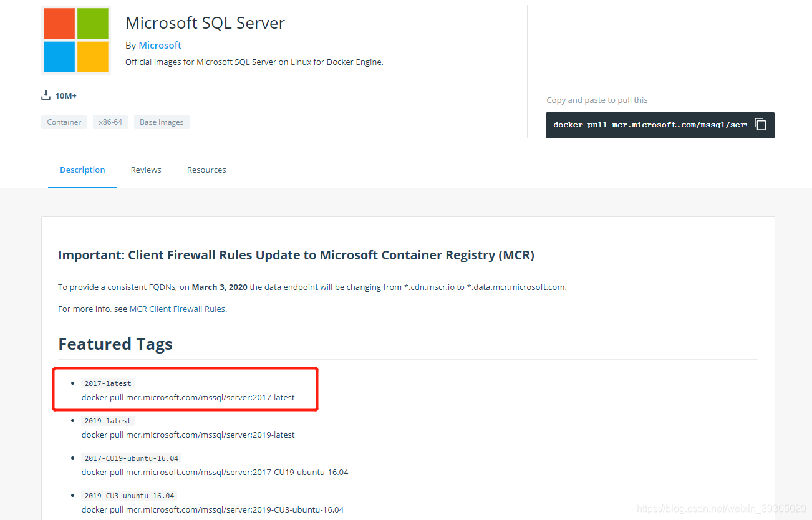
Task: Click the Important Client Firewall Rules heading
Action: pyautogui.click(x=296, y=255)
